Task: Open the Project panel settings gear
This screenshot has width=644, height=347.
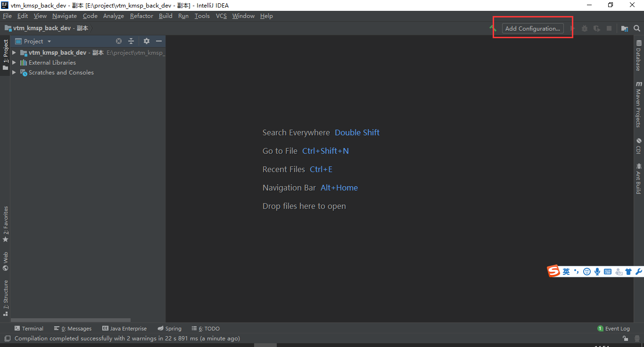Action: (147, 41)
